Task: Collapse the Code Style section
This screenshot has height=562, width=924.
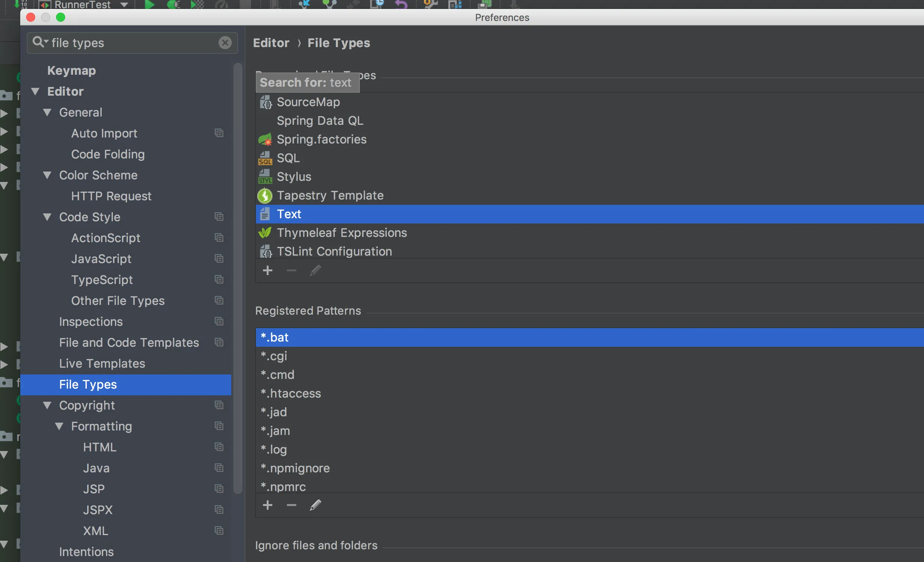Action: (x=47, y=217)
